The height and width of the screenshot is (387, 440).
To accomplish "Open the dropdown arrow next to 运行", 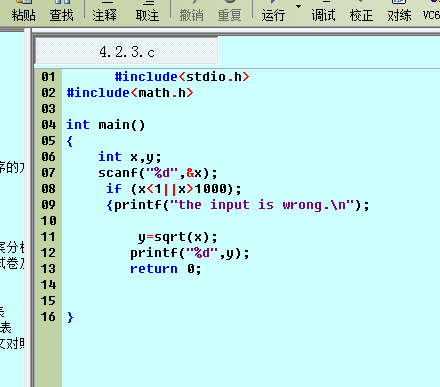I will click(298, 6).
